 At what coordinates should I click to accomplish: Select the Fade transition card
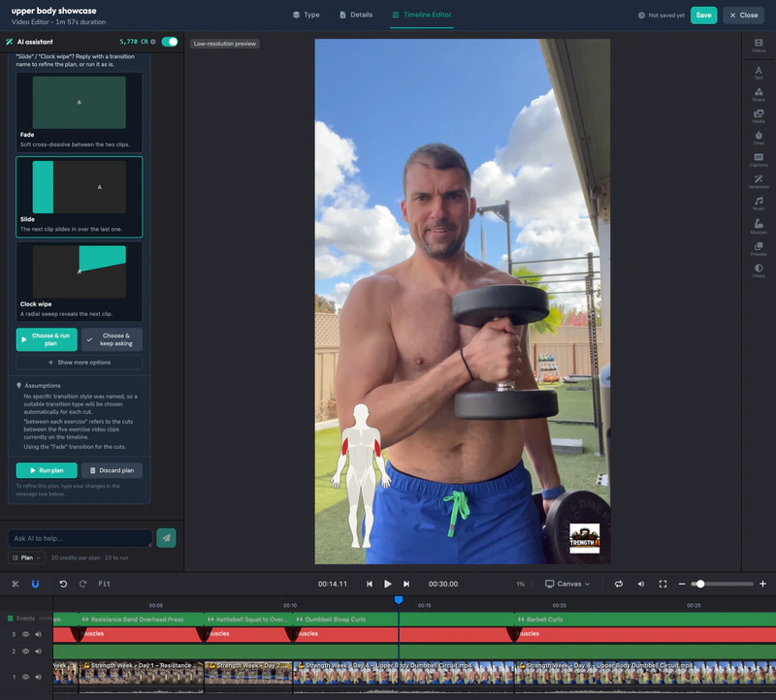tap(80, 112)
